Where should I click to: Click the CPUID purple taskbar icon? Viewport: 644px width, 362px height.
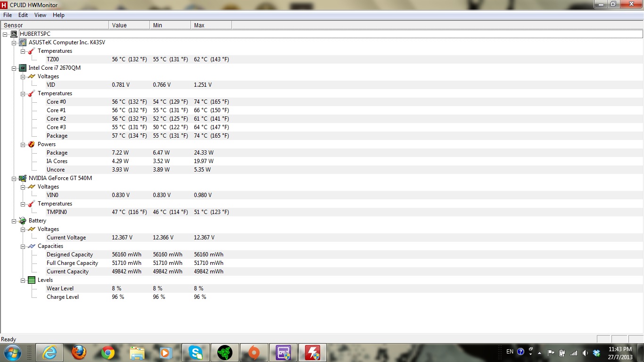pos(283,352)
